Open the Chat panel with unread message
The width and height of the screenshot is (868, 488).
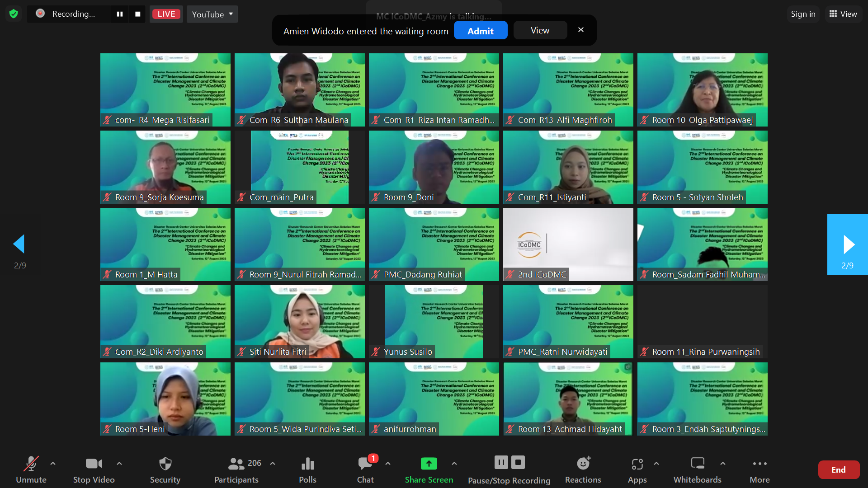(x=365, y=470)
